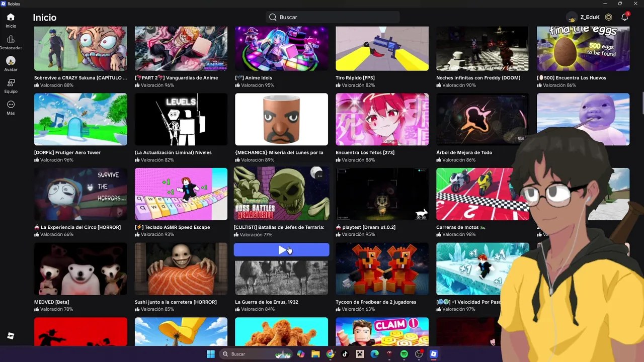The image size is (644, 362).
Task: Open File Explorer from taskbar
Action: 315,354
